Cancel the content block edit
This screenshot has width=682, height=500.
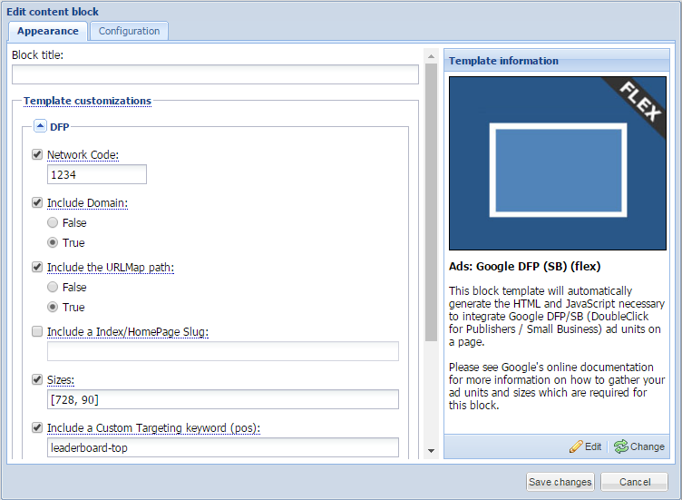tap(634, 482)
